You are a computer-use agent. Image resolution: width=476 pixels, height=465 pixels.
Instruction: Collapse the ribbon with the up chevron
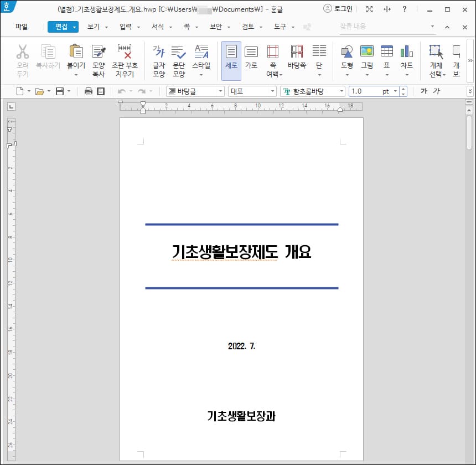click(447, 27)
